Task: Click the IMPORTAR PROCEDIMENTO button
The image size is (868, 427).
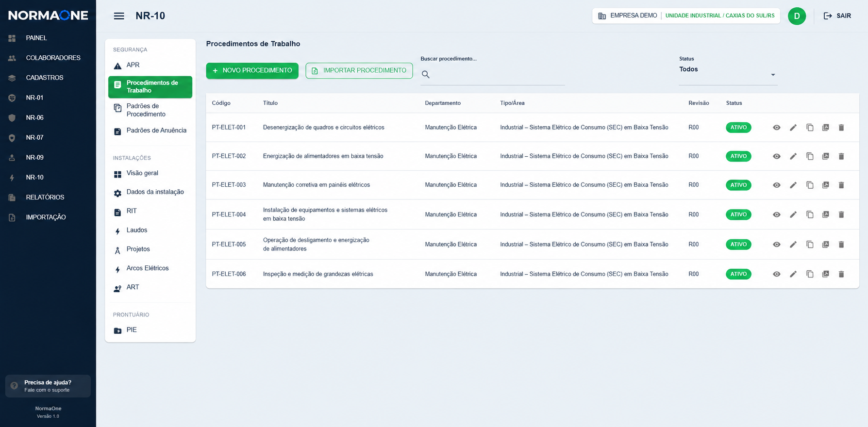Action: 359,71
